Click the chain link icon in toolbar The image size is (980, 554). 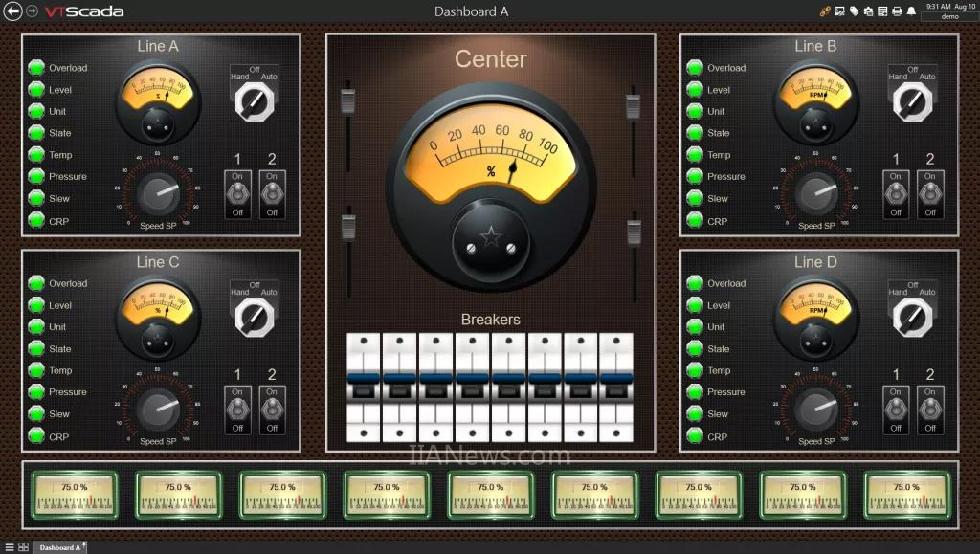coord(825,11)
